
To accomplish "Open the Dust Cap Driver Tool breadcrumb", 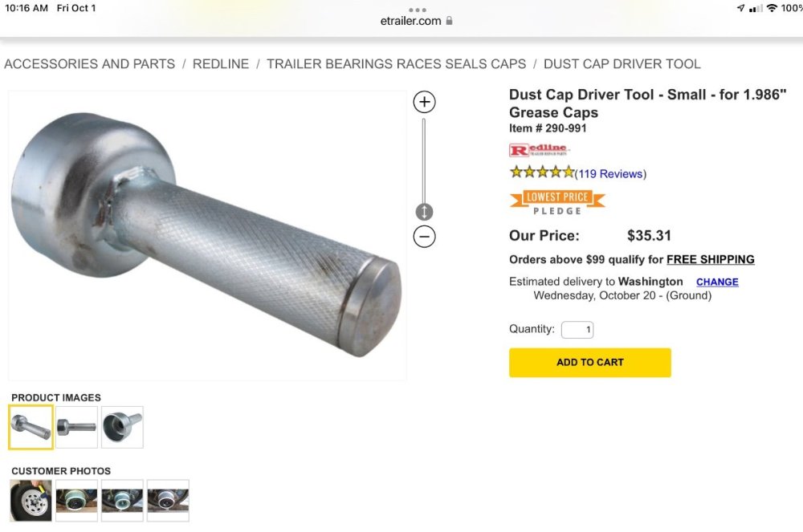I will [x=622, y=64].
